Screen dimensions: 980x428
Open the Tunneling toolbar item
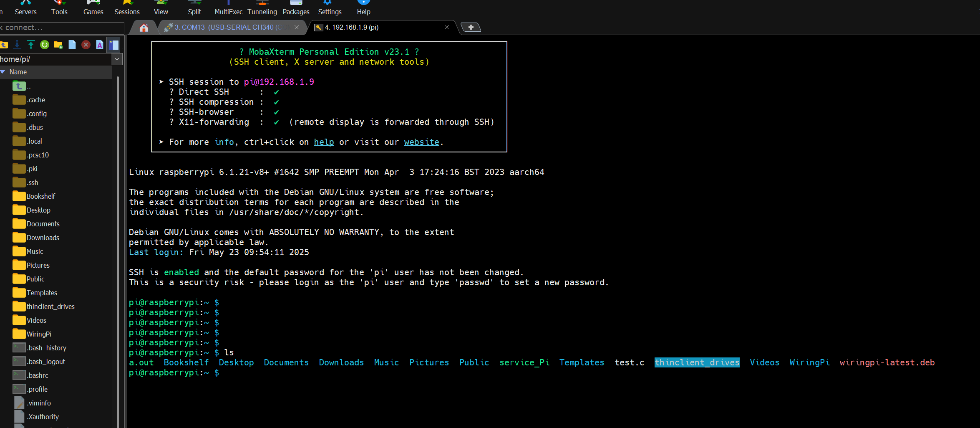(x=262, y=8)
